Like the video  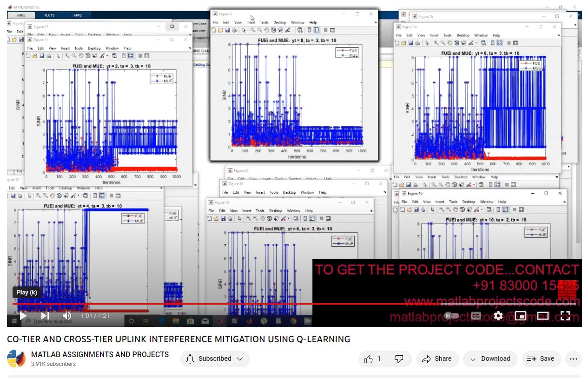point(373,358)
